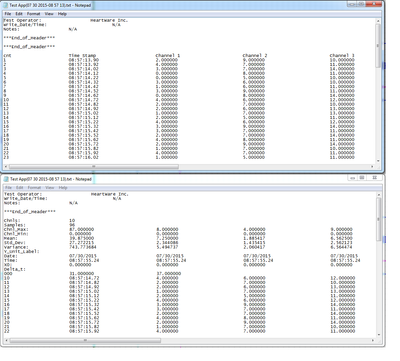Image resolution: width=400 pixels, height=361 pixels.
Task: Open the grayed Edit menu in the inactive Notepad window
Action: [x=20, y=188]
